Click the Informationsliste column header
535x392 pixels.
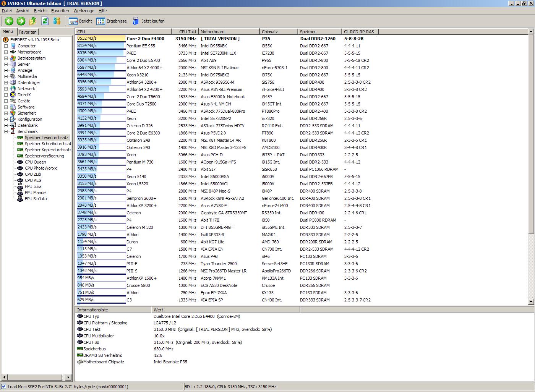click(x=113, y=310)
